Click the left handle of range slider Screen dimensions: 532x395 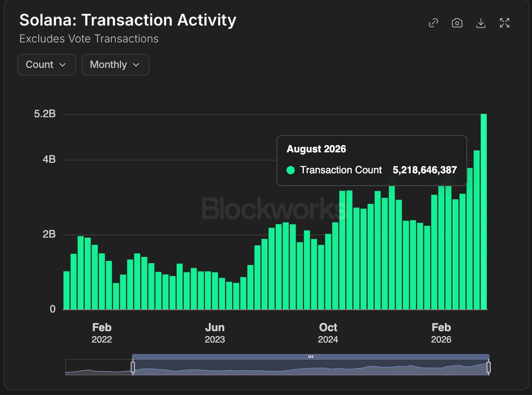tap(133, 367)
